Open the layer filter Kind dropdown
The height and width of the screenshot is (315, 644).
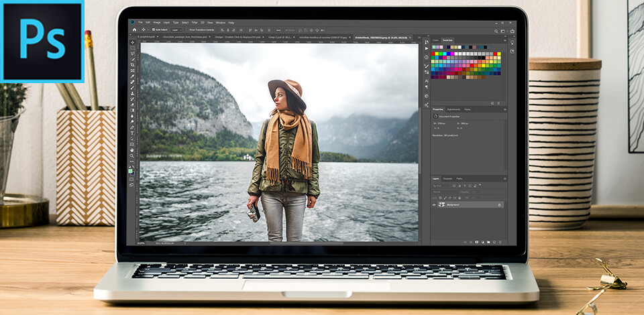(441, 186)
